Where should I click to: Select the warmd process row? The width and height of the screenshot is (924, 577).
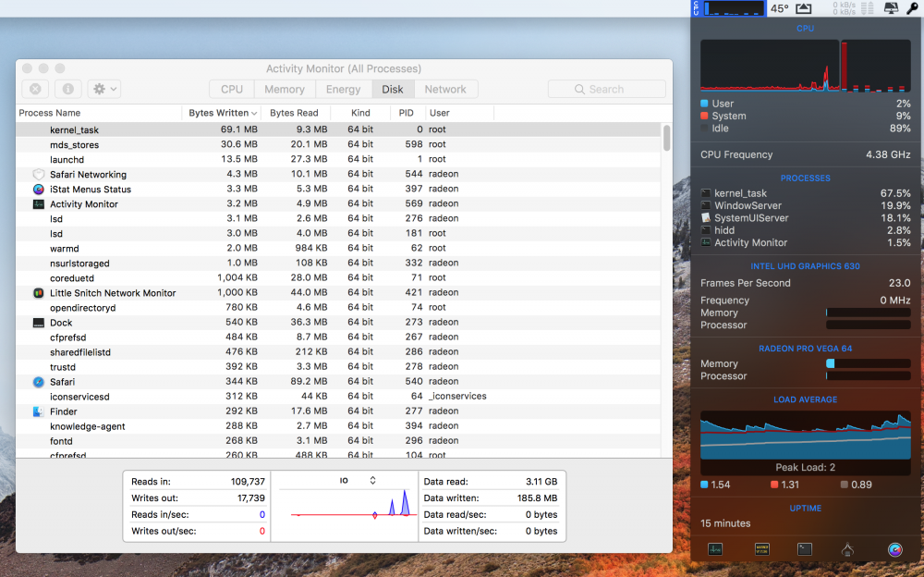point(339,249)
